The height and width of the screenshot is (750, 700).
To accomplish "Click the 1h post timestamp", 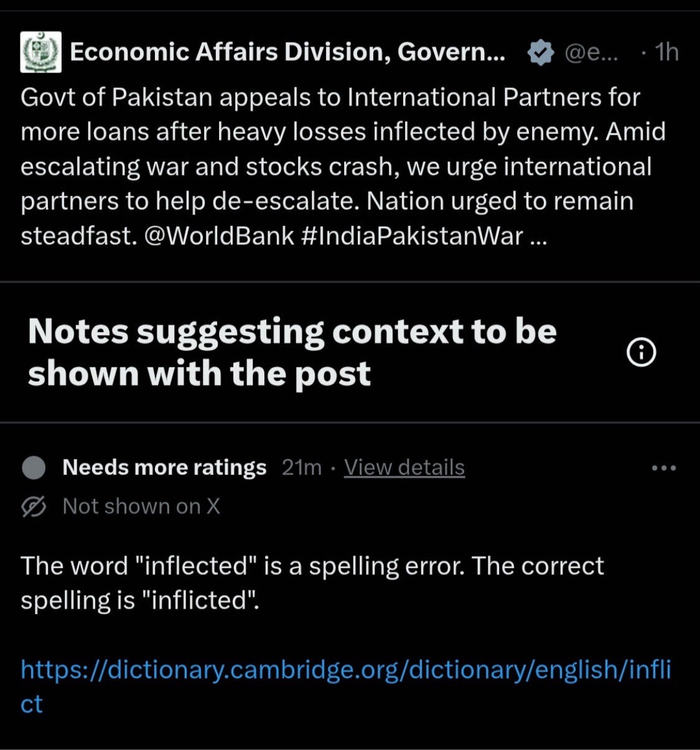I will click(x=667, y=52).
